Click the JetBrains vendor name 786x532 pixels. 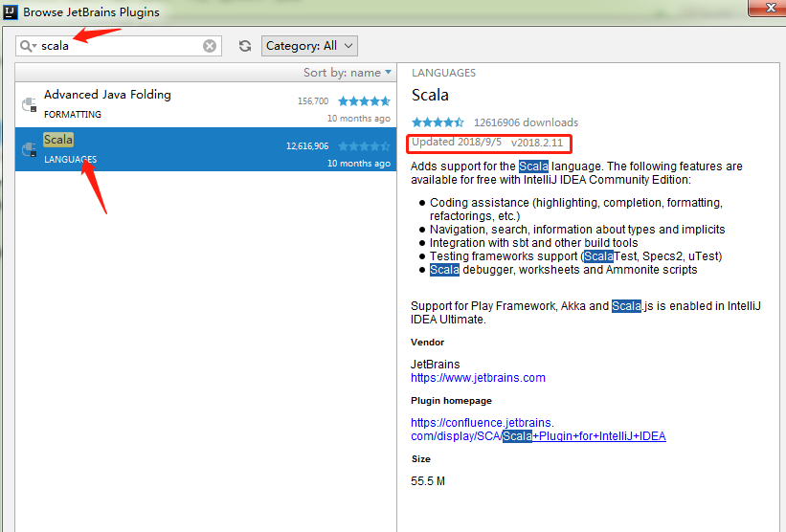click(x=435, y=365)
